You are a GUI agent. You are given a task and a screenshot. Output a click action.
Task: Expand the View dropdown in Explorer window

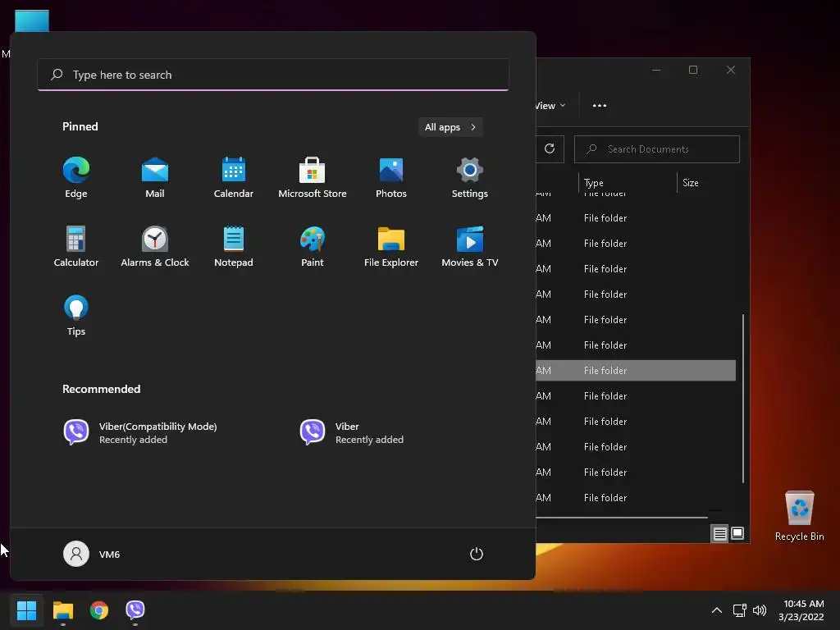pos(551,106)
